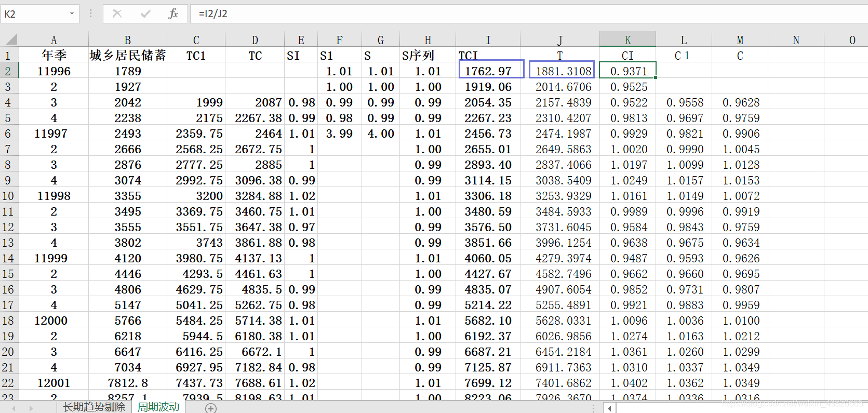Select cell J2 containing 1881.3108

click(561, 71)
